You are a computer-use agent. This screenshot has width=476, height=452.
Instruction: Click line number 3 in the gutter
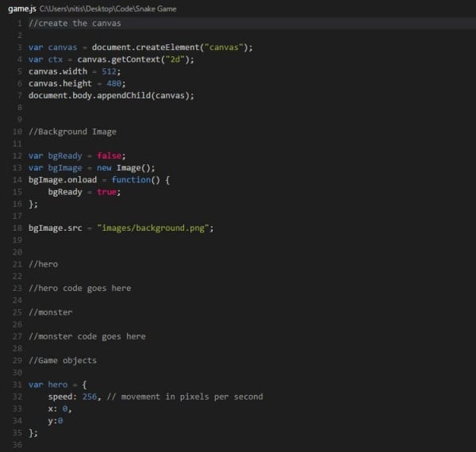click(x=20, y=48)
